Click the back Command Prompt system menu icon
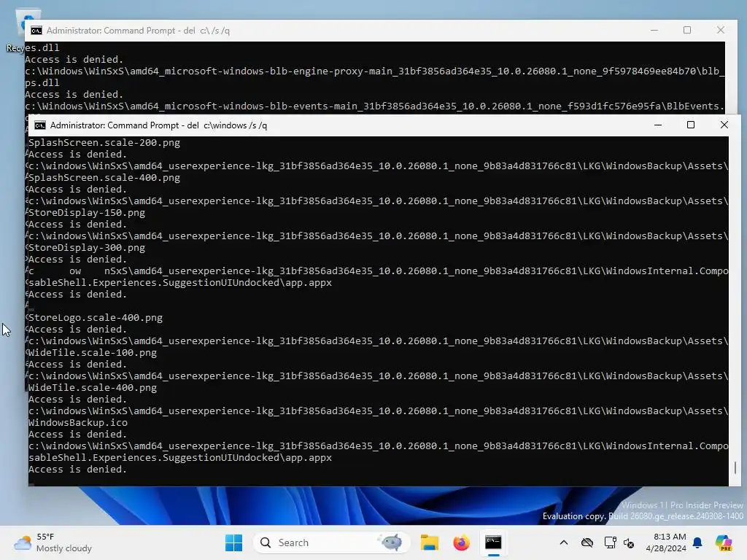This screenshot has height=560, width=747. (36, 31)
